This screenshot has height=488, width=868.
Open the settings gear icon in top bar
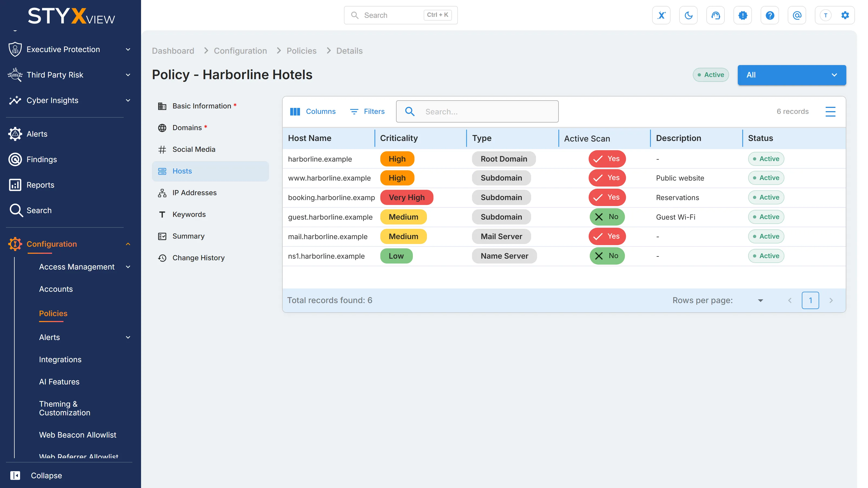(x=845, y=15)
